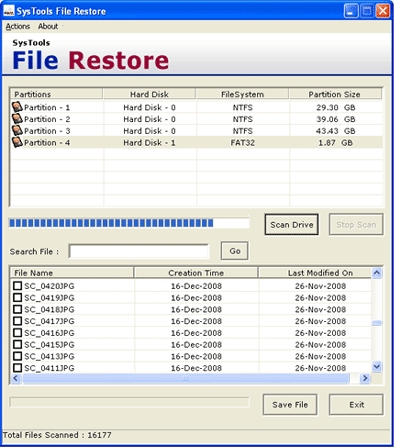Check the box for SC_0416JPG

point(17,333)
